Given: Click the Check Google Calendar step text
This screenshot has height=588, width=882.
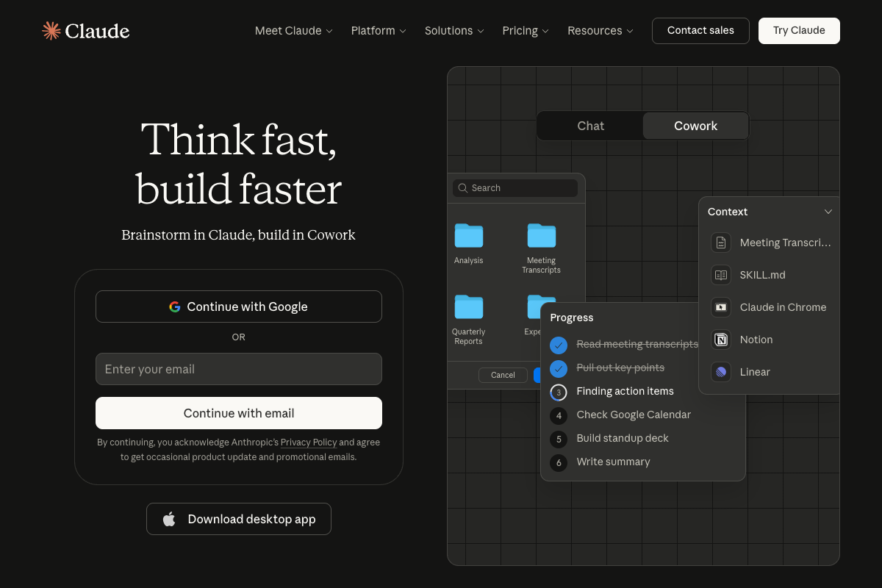Looking at the screenshot, I should 634,415.
